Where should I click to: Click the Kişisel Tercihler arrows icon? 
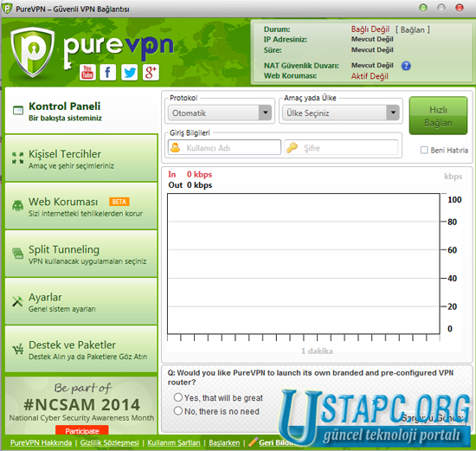17,158
